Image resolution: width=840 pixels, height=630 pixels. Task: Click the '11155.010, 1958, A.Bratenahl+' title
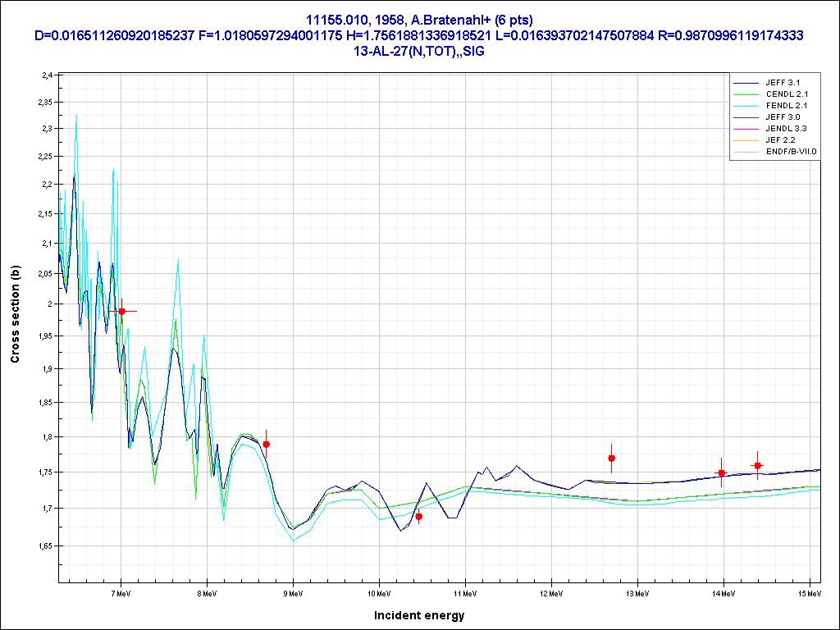(419, 20)
